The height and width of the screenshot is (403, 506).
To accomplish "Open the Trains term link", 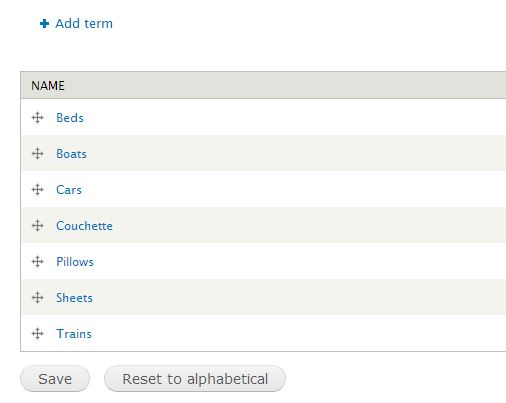I will click(74, 334).
